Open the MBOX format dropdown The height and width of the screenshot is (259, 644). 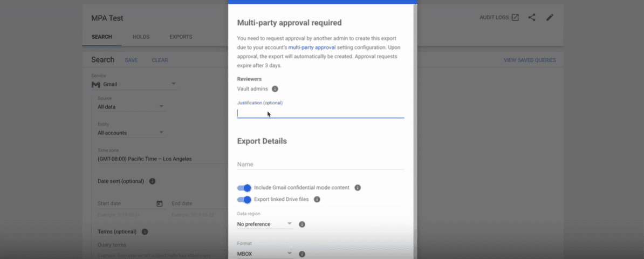(x=265, y=254)
